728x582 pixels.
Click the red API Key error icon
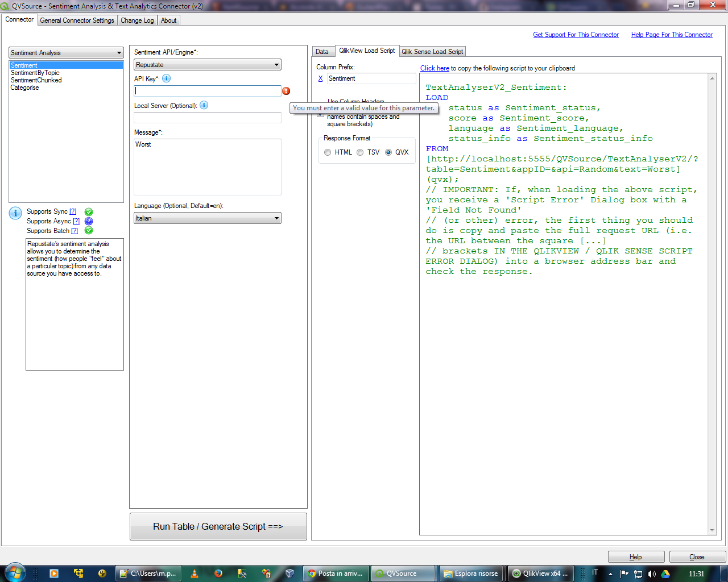pos(286,91)
